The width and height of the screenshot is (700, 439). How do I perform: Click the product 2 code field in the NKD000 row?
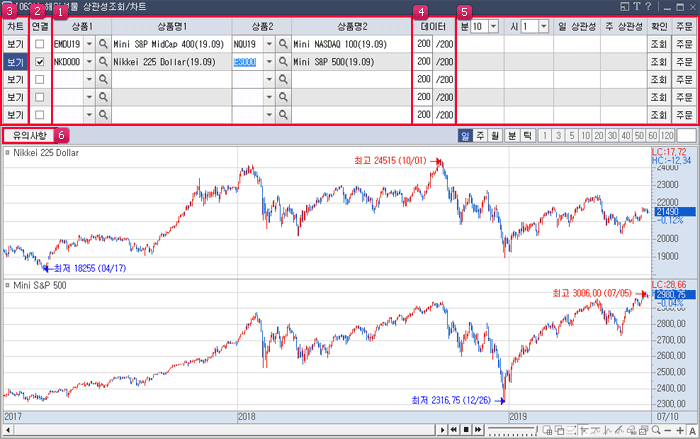[247, 62]
